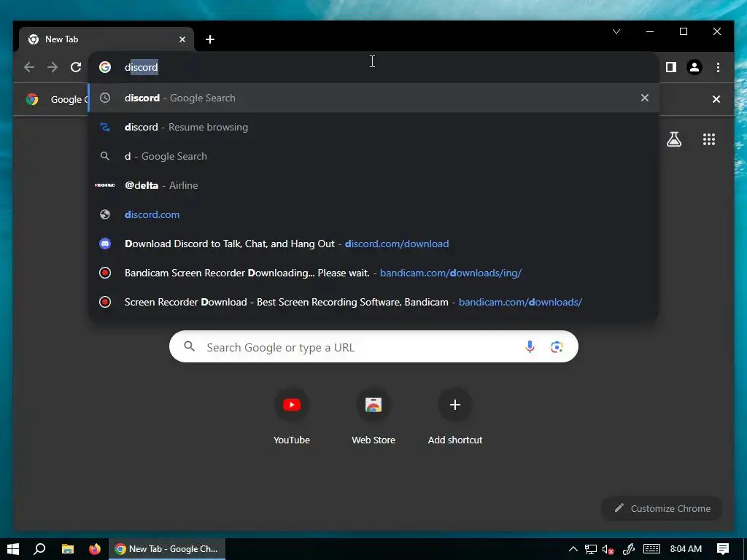Open the network status tray icon

[591, 549]
